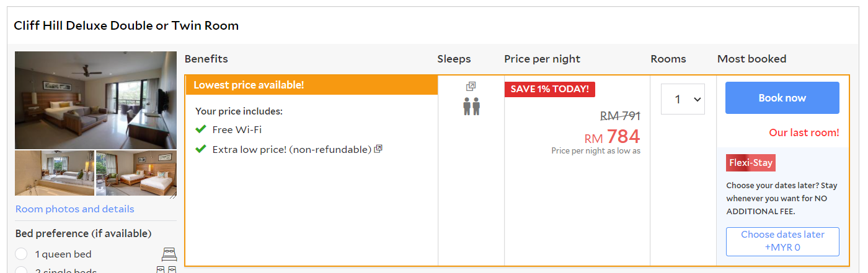Click the queen bed icon
This screenshot has height=273, width=868.
(169, 254)
